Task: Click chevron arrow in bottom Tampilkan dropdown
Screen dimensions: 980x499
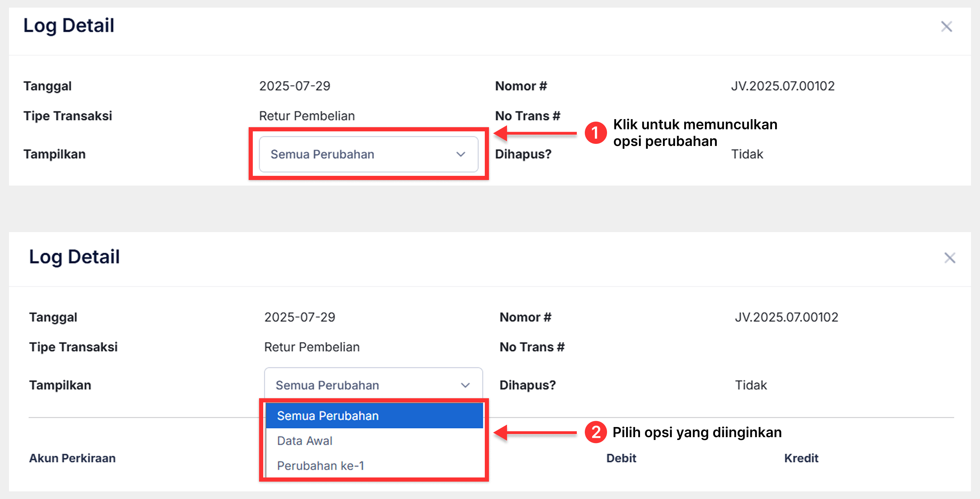Action: (465, 385)
